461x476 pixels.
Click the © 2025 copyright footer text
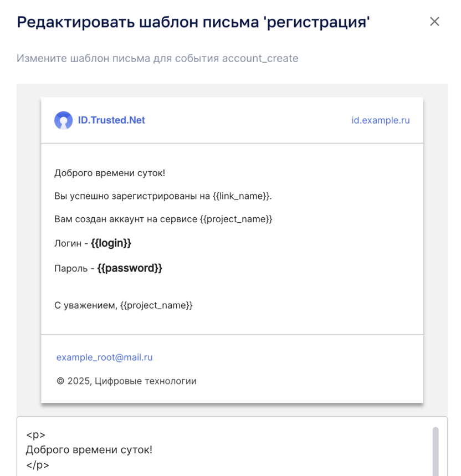coord(126,381)
